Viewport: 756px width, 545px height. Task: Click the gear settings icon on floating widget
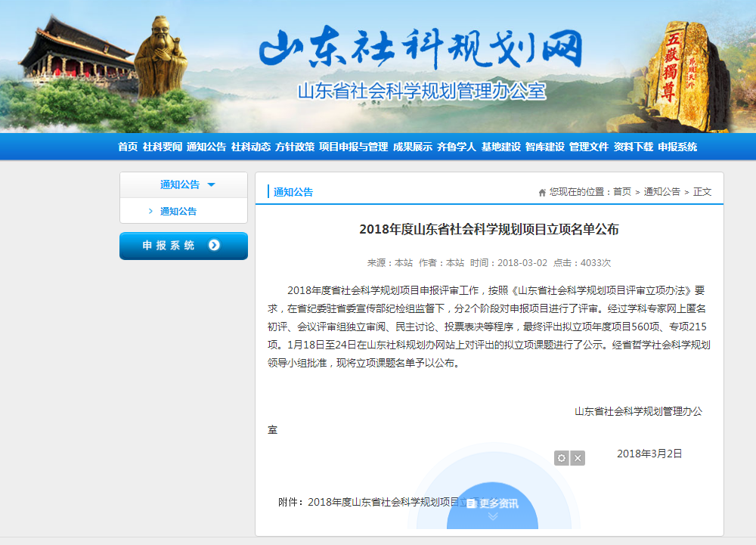(561, 458)
